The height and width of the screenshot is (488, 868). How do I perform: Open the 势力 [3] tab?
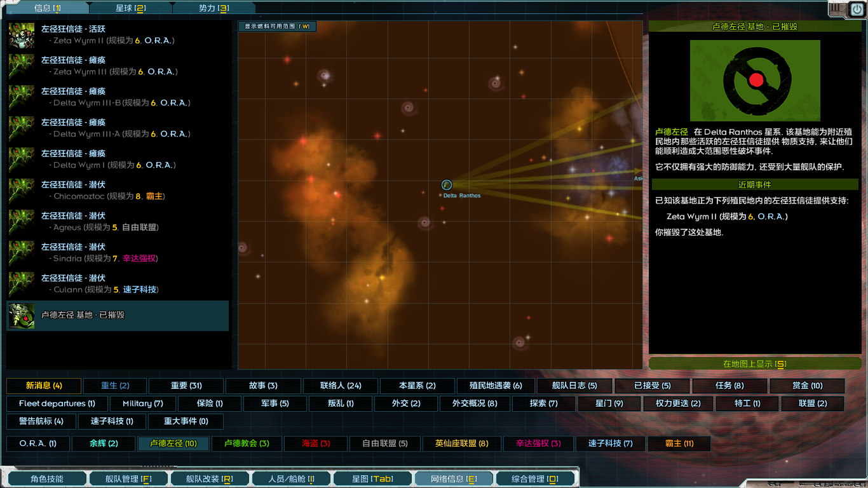click(x=214, y=8)
